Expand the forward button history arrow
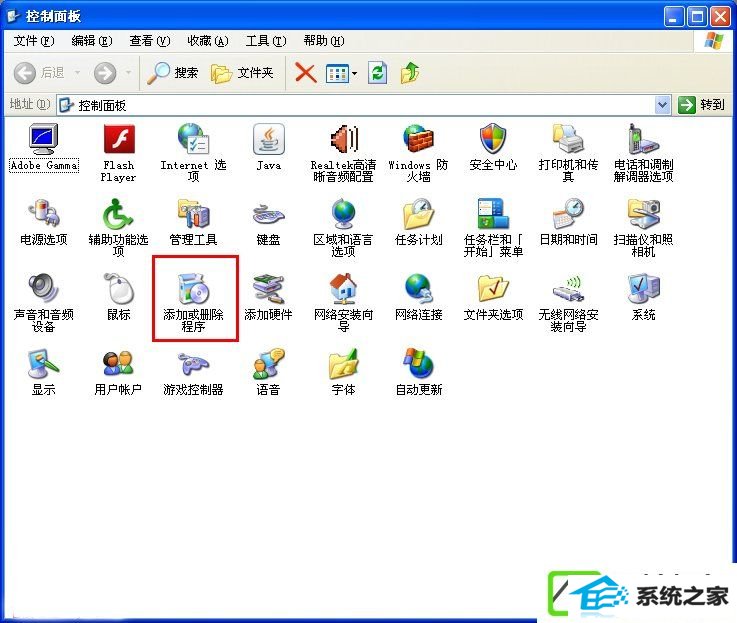 tap(128, 73)
